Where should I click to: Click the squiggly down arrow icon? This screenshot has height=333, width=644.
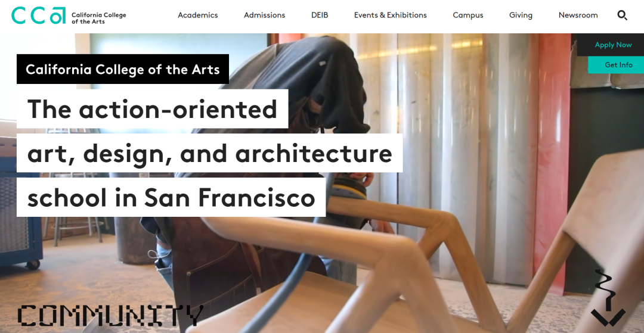point(608,298)
